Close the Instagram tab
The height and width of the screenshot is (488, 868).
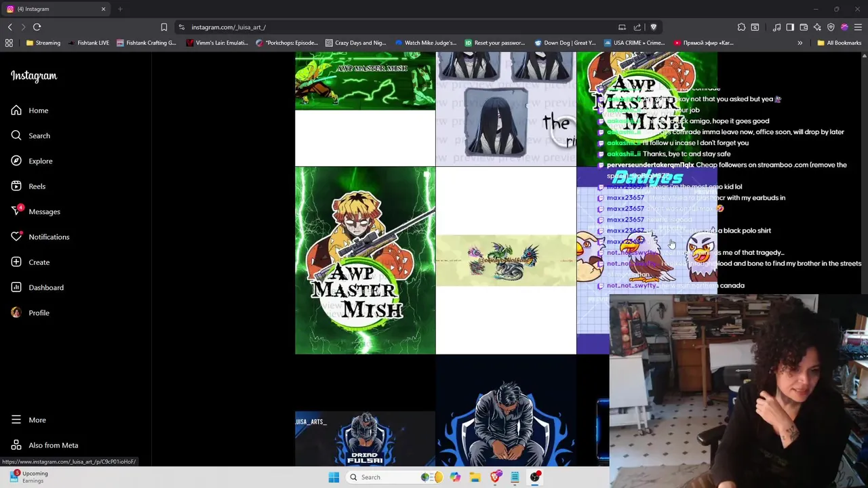(103, 9)
